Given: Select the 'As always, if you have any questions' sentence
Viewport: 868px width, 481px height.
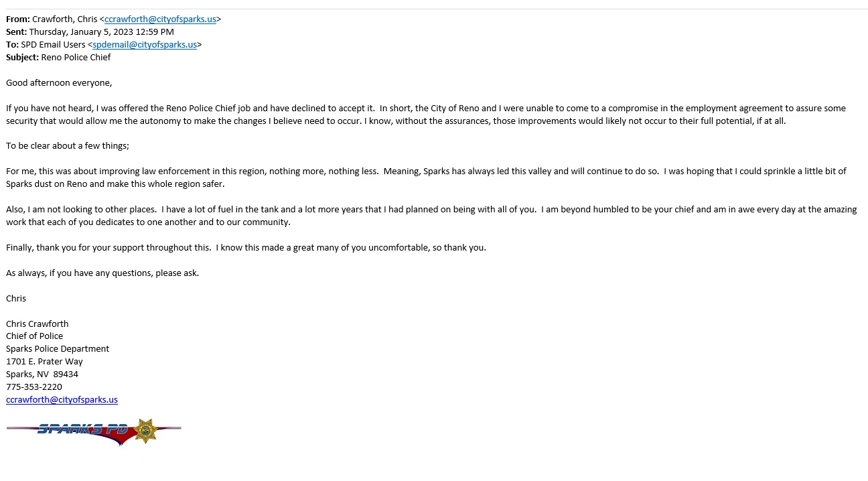Looking at the screenshot, I should coord(102,273).
